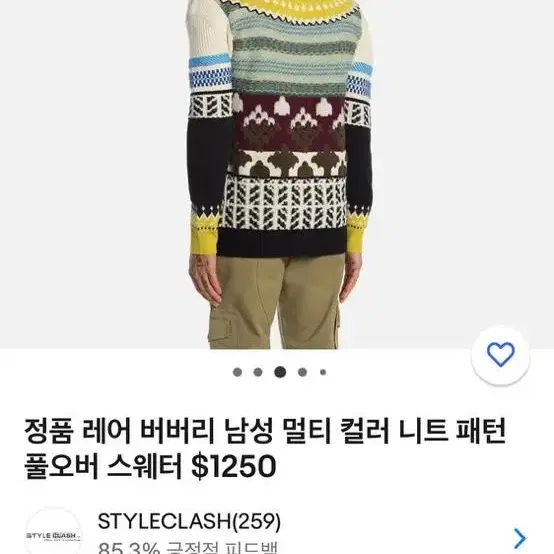Tap the yellow cuff on the left sleeve

[x=204, y=235]
